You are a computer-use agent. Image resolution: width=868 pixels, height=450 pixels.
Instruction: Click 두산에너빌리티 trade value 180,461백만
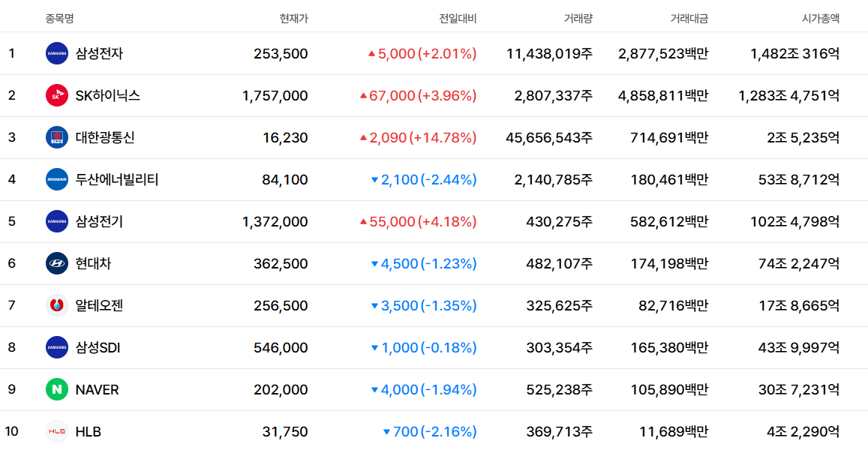[x=669, y=180]
